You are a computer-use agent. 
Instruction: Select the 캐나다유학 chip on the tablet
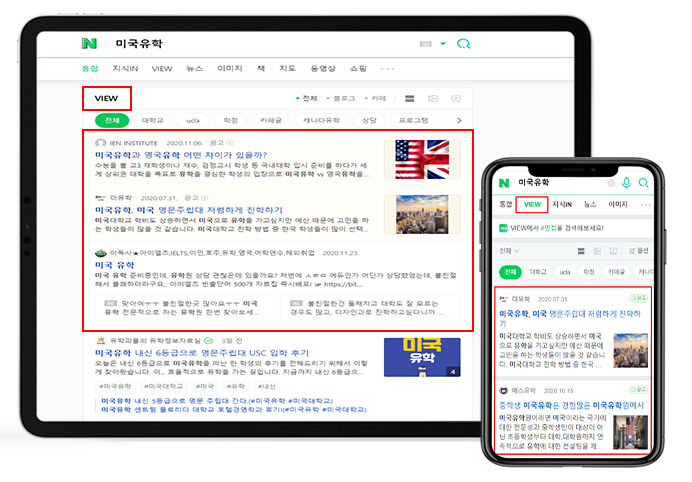321,120
